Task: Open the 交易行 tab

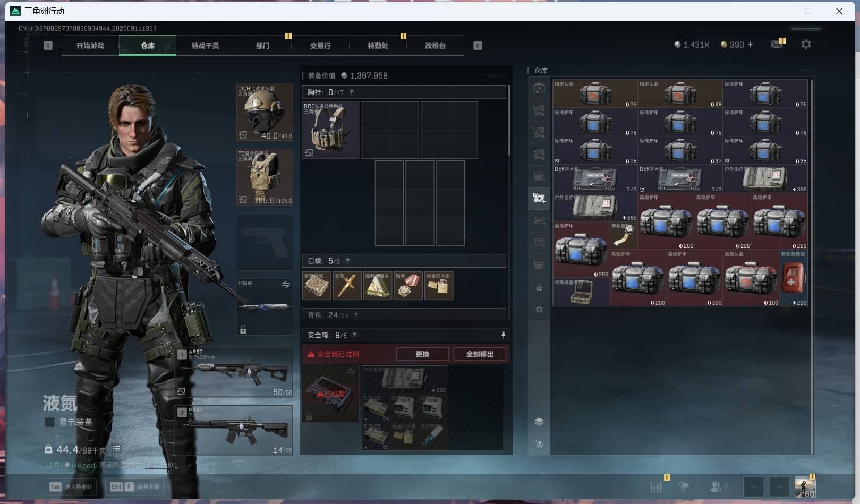Action: click(x=320, y=46)
